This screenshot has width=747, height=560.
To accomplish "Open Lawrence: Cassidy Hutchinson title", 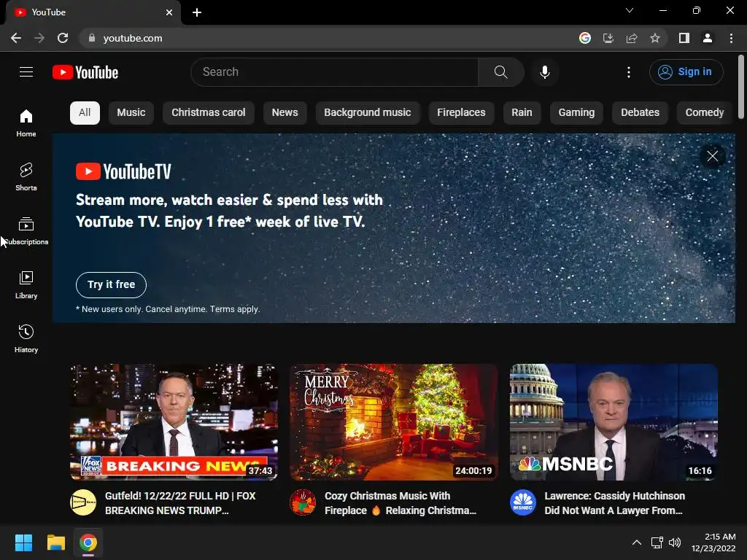I will [614, 503].
